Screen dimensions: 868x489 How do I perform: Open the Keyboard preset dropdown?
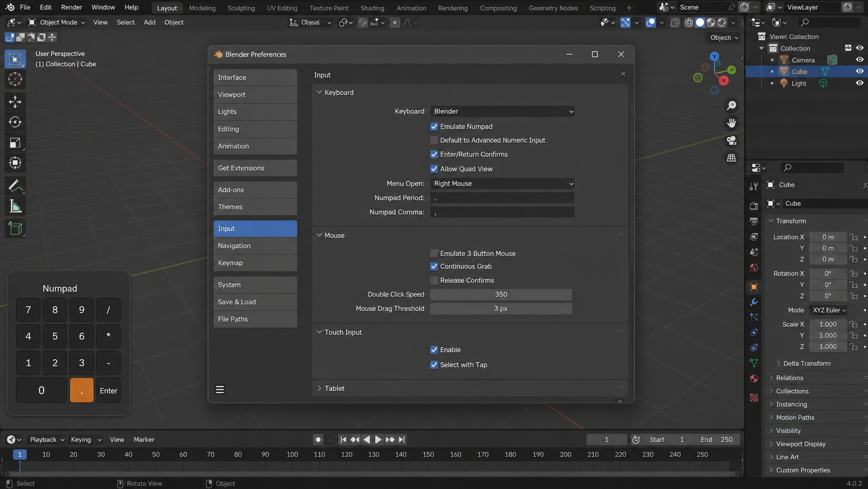pyautogui.click(x=502, y=111)
